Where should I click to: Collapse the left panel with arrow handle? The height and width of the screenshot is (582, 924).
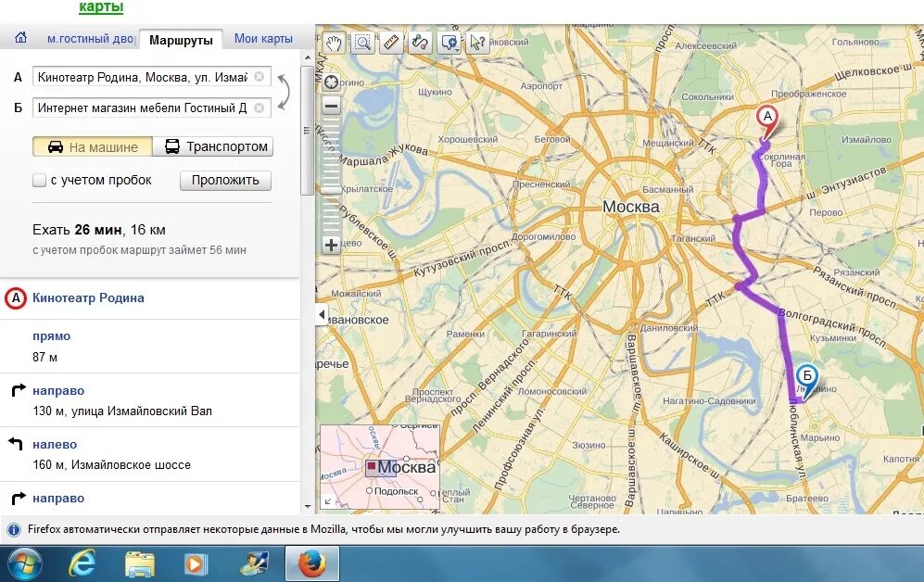[x=322, y=314]
